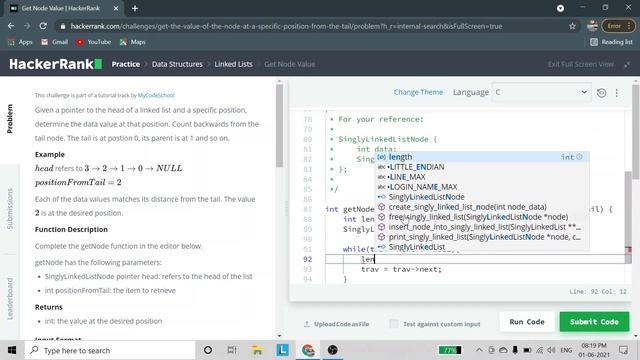The width and height of the screenshot is (640, 360).
Task: Go to the Practice breadcrumb
Action: pos(126,64)
